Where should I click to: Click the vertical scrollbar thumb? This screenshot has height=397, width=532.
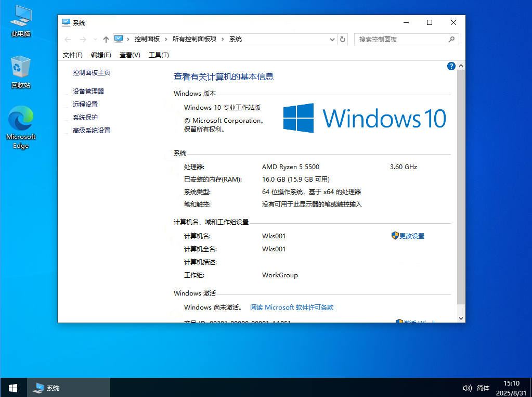[x=461, y=187]
